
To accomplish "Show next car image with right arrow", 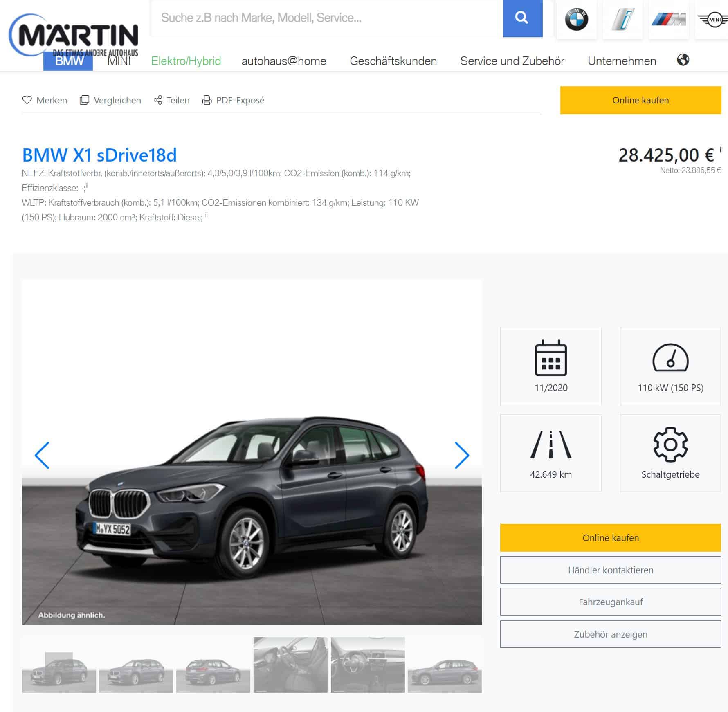I will 462,455.
